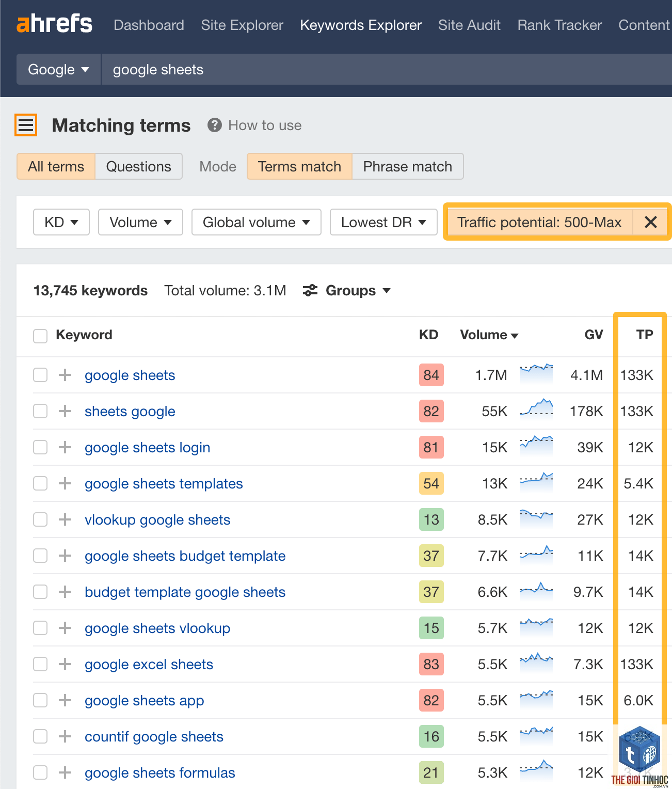Check the 'google sheets templates' row checkbox
The width and height of the screenshot is (672, 789).
pyautogui.click(x=40, y=483)
